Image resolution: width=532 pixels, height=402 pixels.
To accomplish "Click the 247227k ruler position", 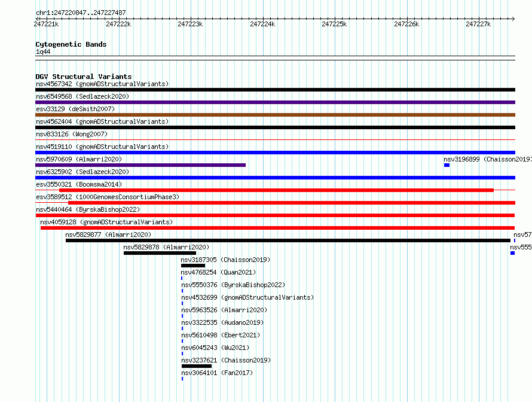I will [x=478, y=24].
